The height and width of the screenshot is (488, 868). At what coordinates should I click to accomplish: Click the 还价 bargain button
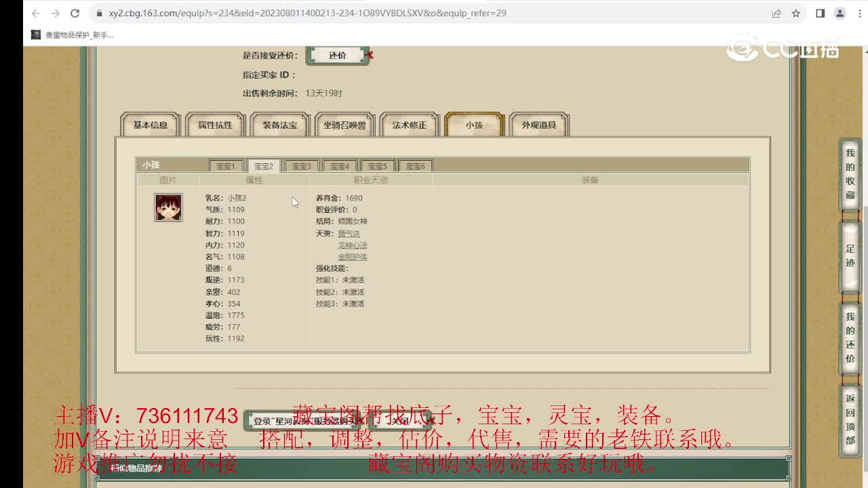(x=338, y=56)
